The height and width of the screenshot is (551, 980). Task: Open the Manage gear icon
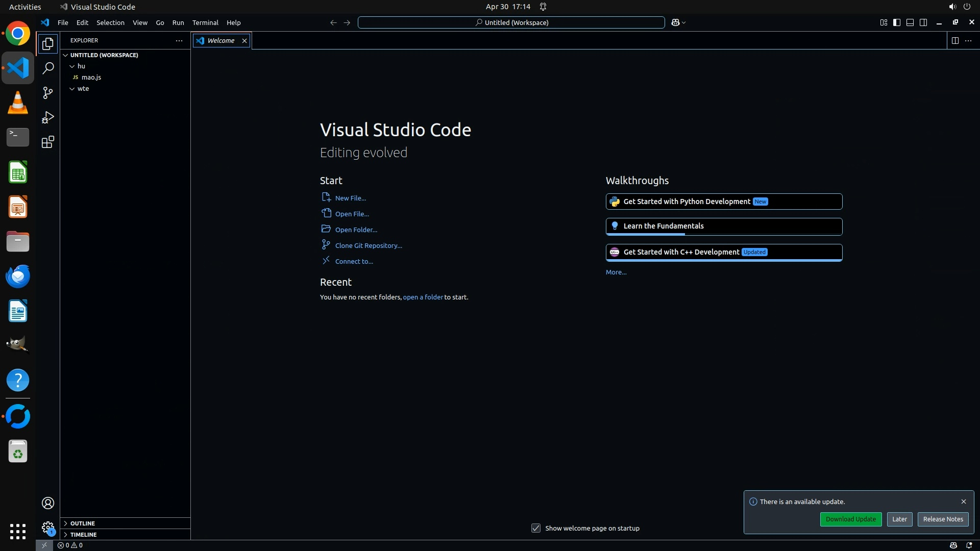48,528
